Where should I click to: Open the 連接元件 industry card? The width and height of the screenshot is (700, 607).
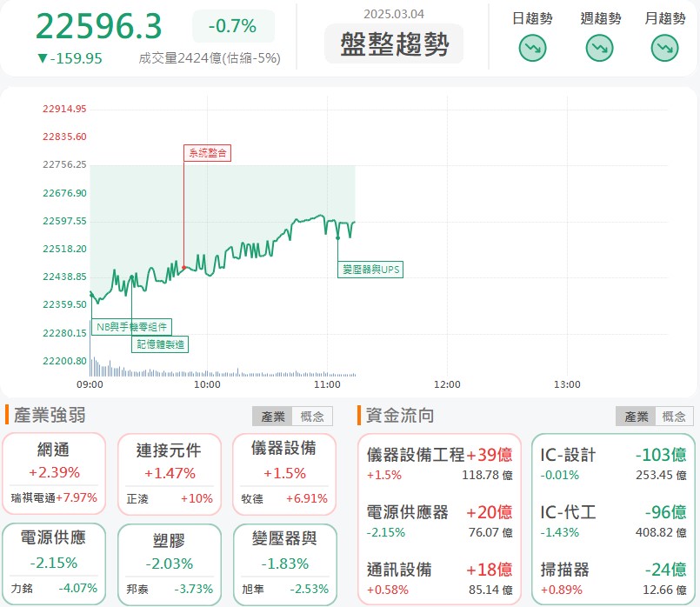click(170, 474)
